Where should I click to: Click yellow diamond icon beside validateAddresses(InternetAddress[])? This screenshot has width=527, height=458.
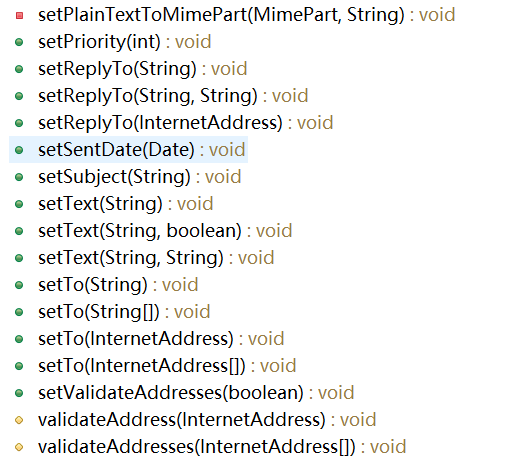pos(19,447)
